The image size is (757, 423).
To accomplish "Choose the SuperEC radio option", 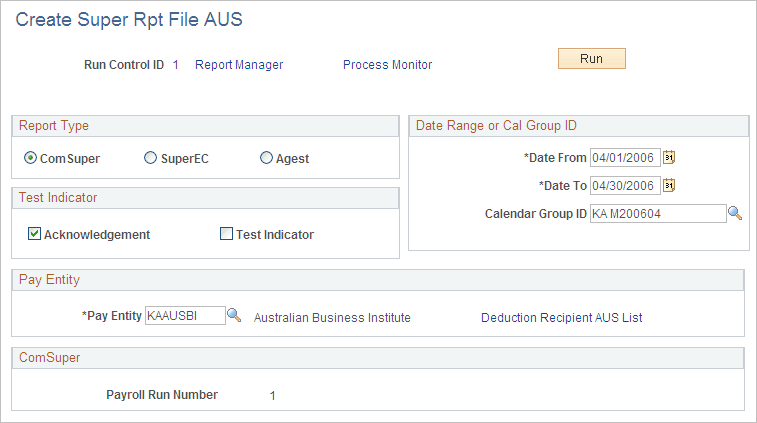I will pos(151,158).
